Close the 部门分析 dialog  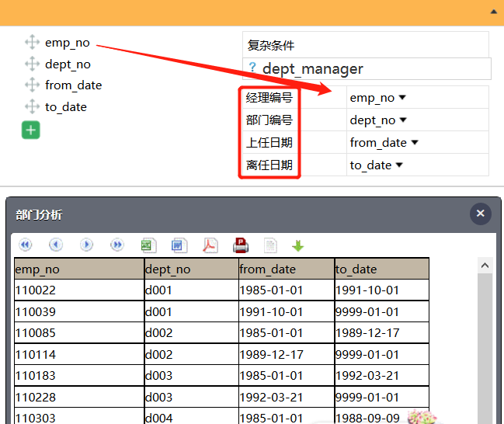tap(480, 214)
